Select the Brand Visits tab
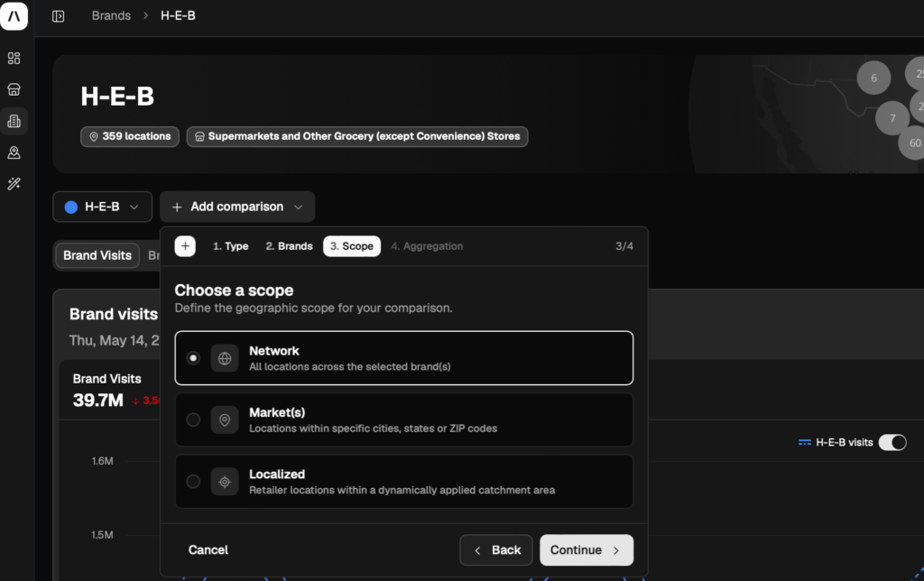 tap(97, 255)
